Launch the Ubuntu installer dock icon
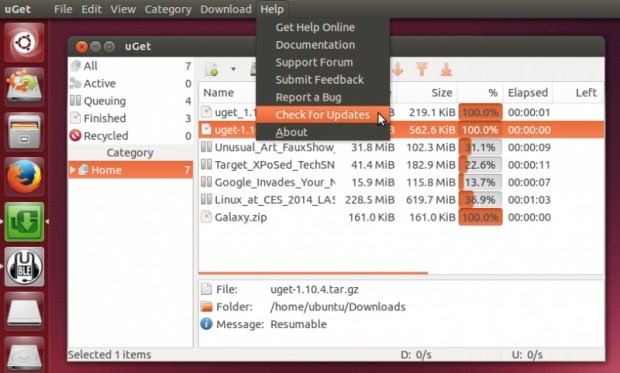Image resolution: width=620 pixels, height=373 pixels. pos(24,87)
